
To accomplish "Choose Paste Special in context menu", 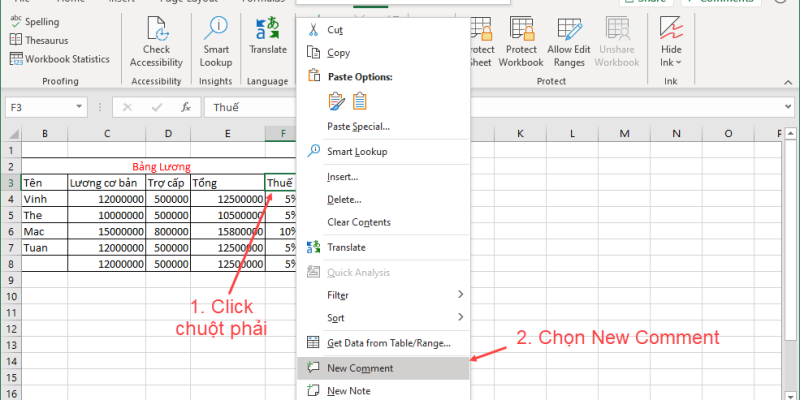I will pyautogui.click(x=358, y=126).
